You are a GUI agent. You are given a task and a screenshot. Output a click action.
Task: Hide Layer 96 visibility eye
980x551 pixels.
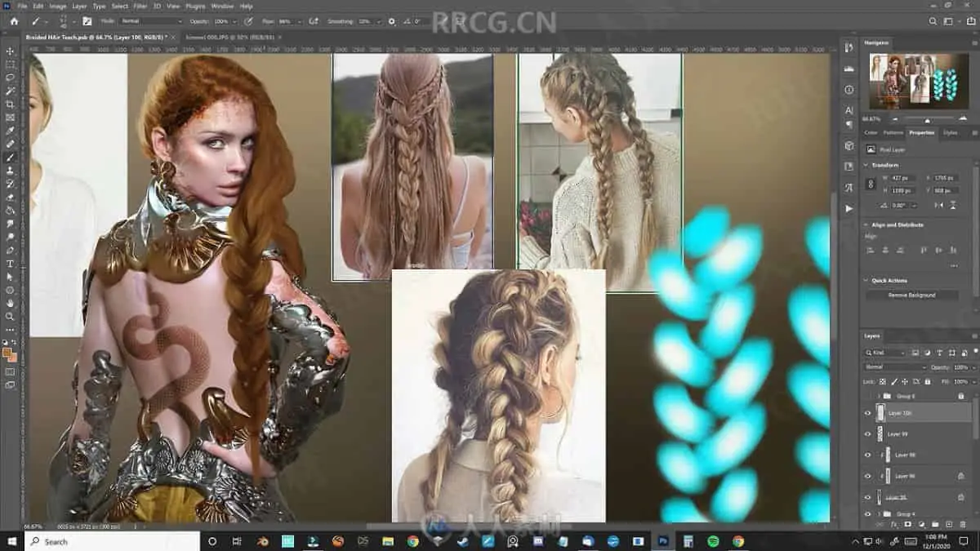pyautogui.click(x=868, y=476)
